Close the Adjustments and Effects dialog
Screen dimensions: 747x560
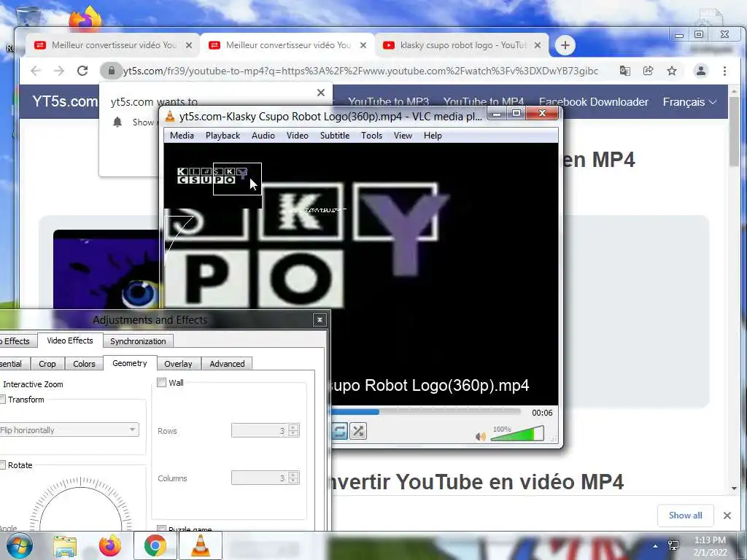pyautogui.click(x=320, y=320)
